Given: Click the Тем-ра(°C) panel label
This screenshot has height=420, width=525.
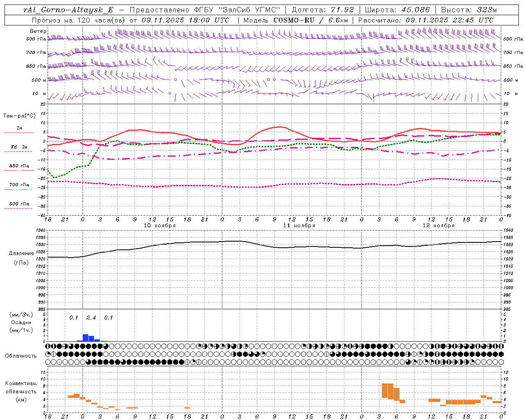Looking at the screenshot, I should coord(19,116).
